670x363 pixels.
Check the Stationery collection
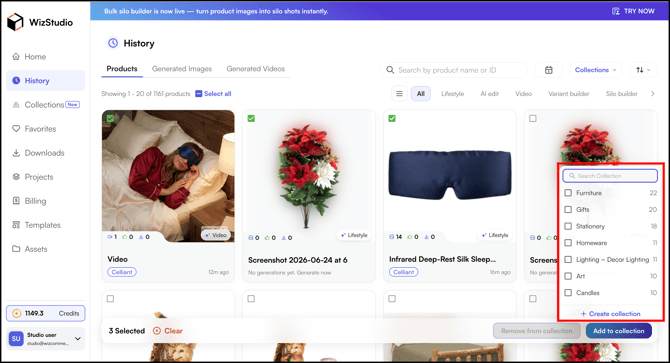coord(568,226)
